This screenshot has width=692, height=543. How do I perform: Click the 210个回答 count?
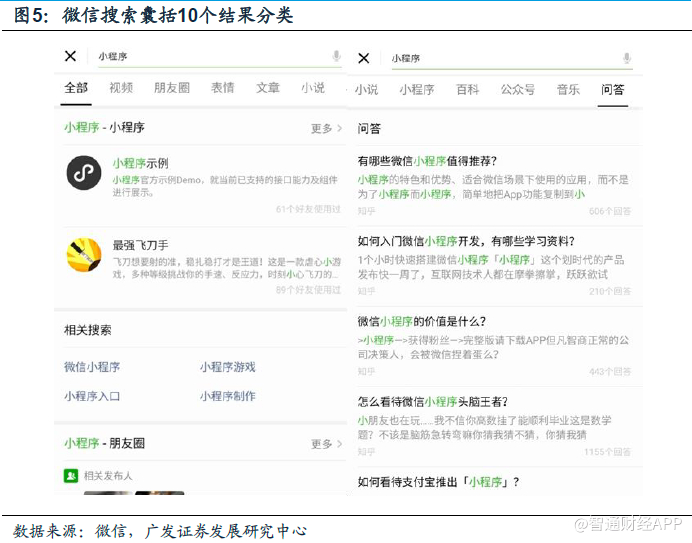pyautogui.click(x=610, y=291)
